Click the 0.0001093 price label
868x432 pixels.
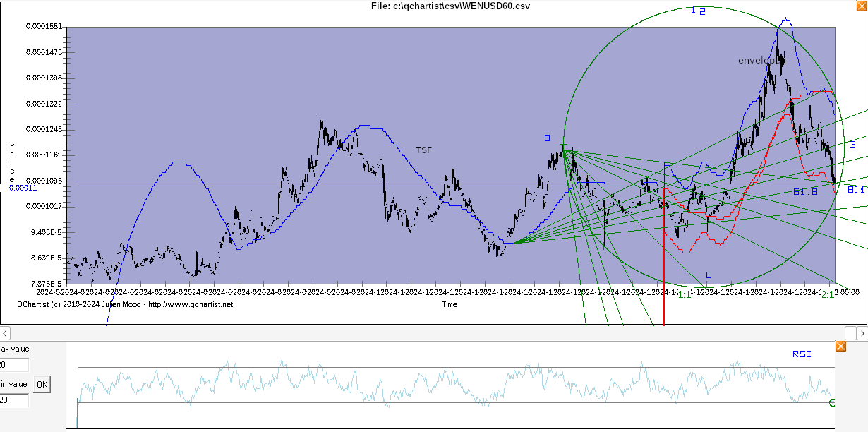(x=44, y=181)
